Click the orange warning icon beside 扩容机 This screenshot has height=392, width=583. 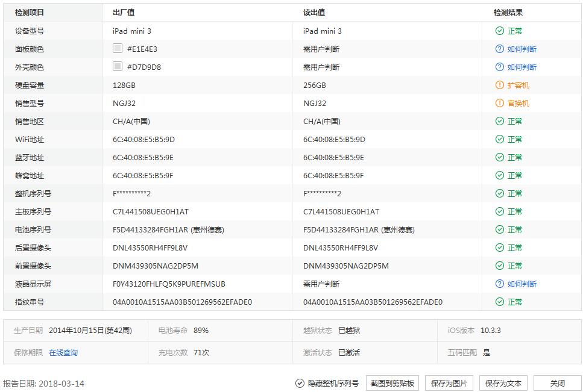(499, 85)
